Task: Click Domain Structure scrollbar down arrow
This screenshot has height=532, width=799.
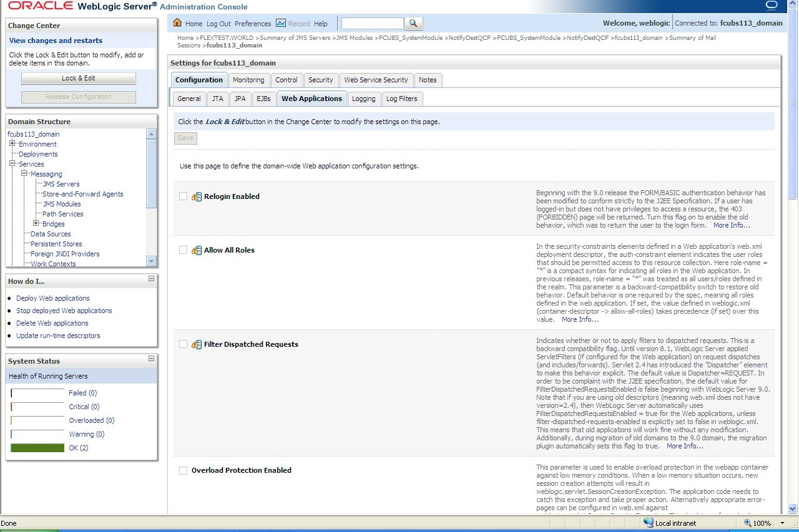Action: click(x=152, y=261)
